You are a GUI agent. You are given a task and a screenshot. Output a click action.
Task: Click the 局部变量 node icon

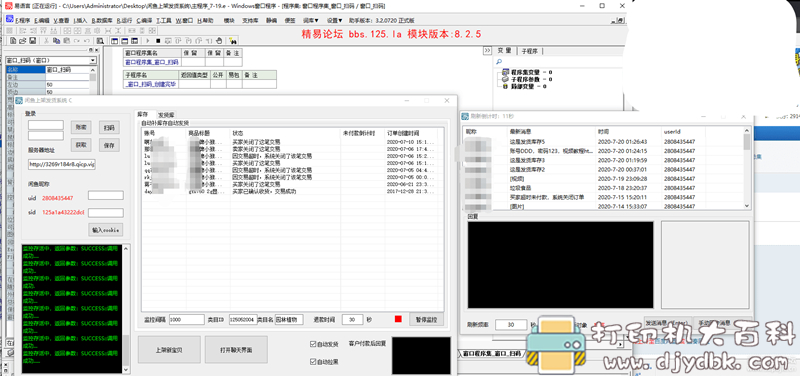(506, 86)
